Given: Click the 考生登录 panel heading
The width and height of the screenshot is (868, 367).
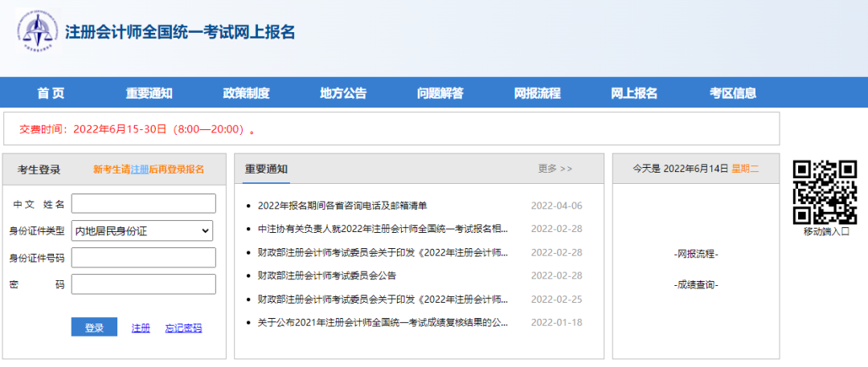Looking at the screenshot, I should click(39, 169).
